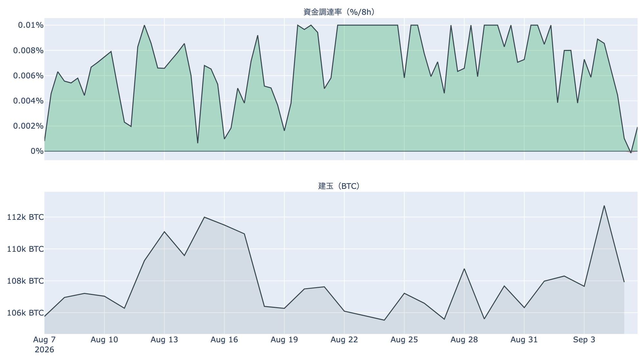Screen dimensions: 644x361
Task: Click the 108k BTC axis label
Action: pos(25,281)
